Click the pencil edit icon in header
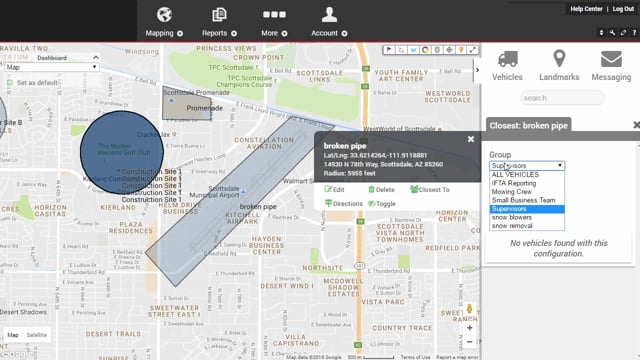The image size is (640, 360). 623,33
